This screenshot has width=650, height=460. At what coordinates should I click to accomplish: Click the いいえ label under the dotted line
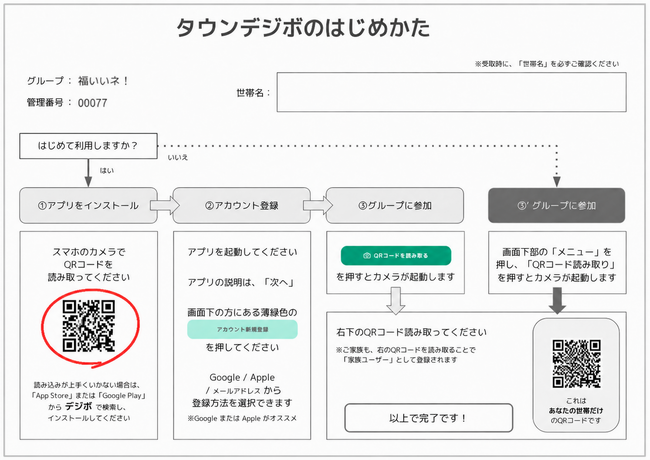(x=178, y=157)
